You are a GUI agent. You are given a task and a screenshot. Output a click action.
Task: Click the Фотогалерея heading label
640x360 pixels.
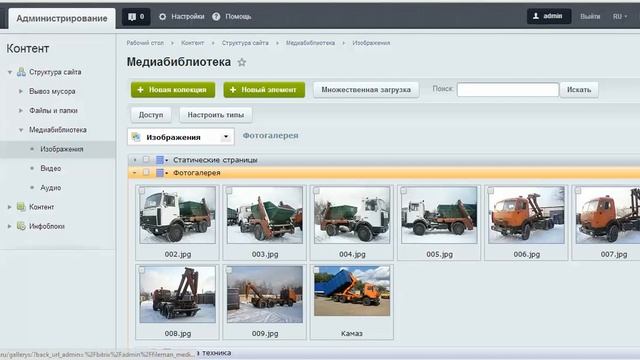[271, 136]
